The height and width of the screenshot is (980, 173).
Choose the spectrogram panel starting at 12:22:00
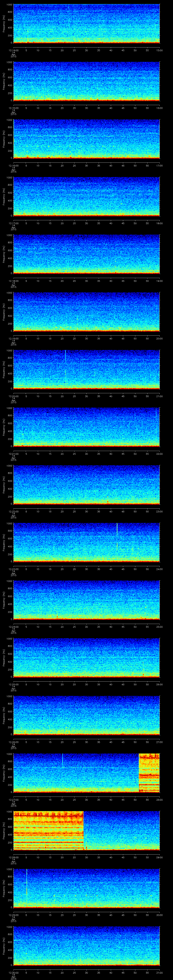pyautogui.click(x=87, y=485)
